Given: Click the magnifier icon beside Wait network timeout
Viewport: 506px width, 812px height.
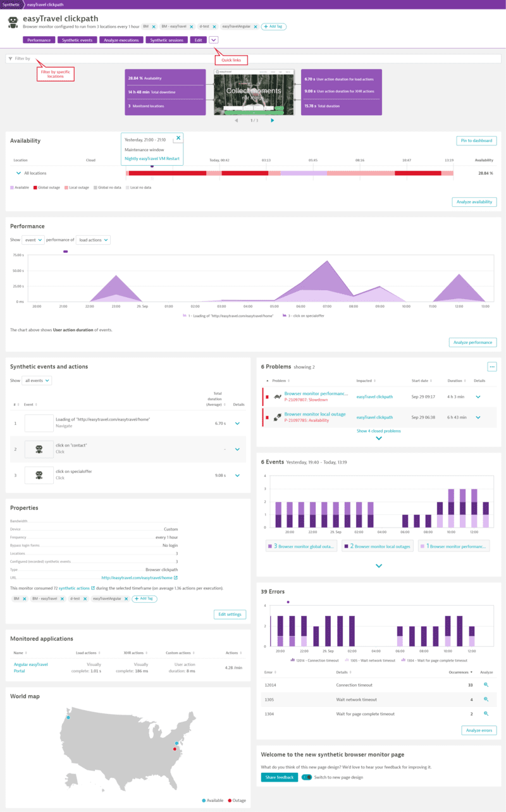Looking at the screenshot, I should click(486, 699).
